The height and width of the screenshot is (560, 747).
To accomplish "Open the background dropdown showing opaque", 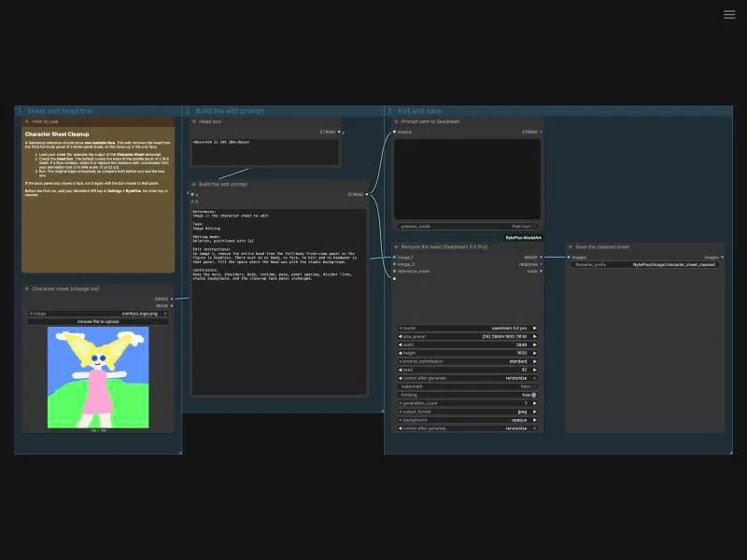I will pos(468,420).
